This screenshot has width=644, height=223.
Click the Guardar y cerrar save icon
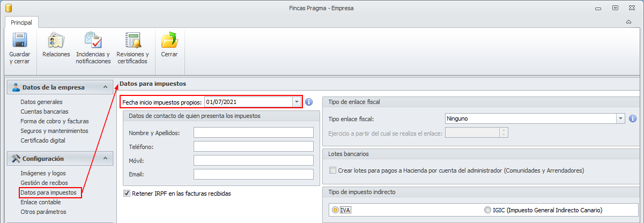tap(20, 41)
